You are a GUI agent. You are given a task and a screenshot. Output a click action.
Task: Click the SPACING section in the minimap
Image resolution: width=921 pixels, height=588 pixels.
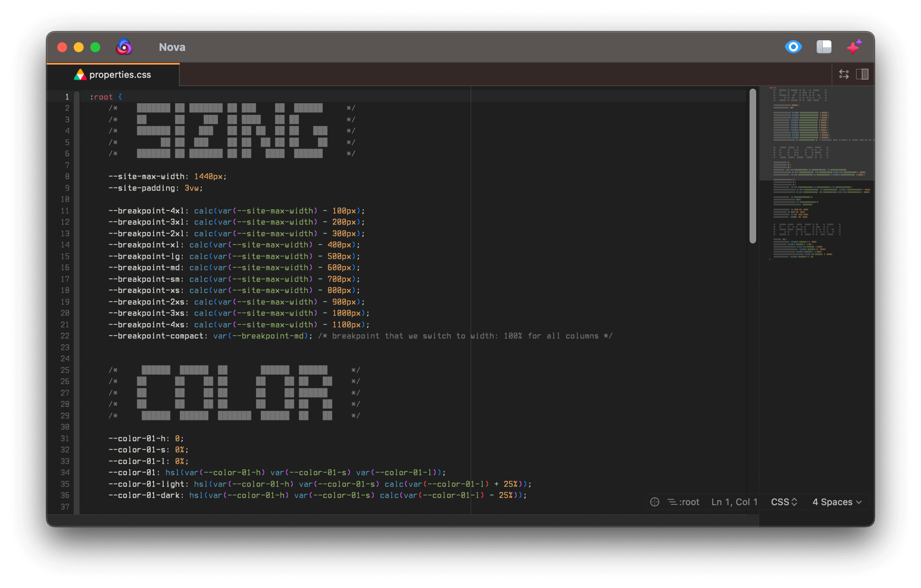(807, 229)
